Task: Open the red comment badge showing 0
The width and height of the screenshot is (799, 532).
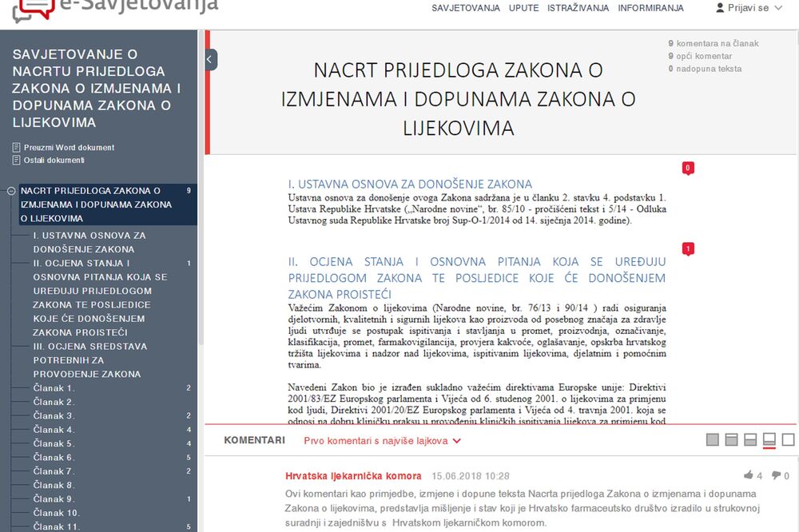Action: tap(688, 168)
